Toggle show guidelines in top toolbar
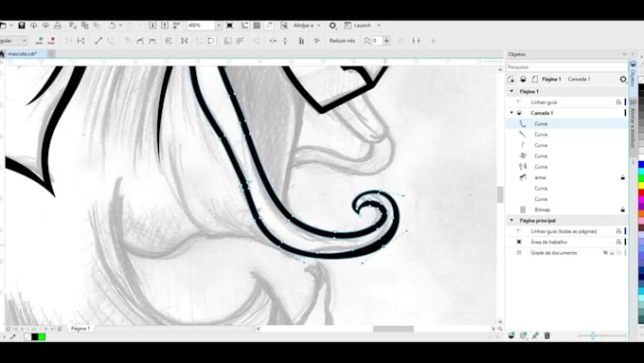This screenshot has width=644, height=363. coord(269,26)
